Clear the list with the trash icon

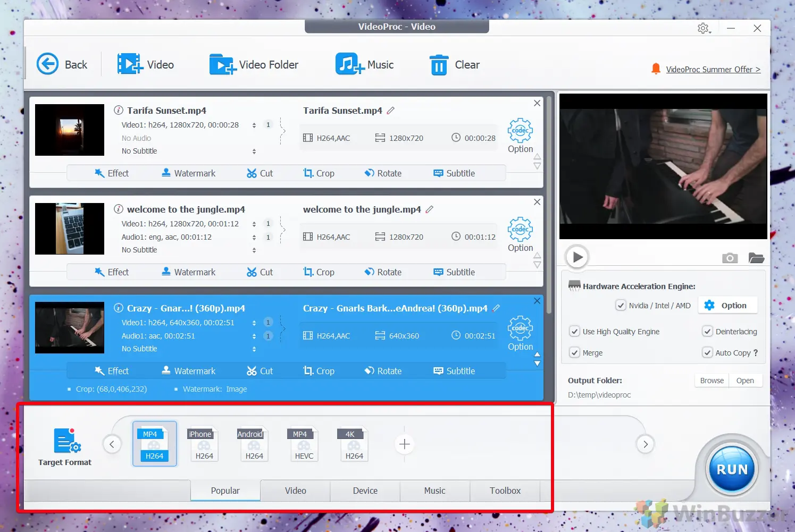click(439, 65)
